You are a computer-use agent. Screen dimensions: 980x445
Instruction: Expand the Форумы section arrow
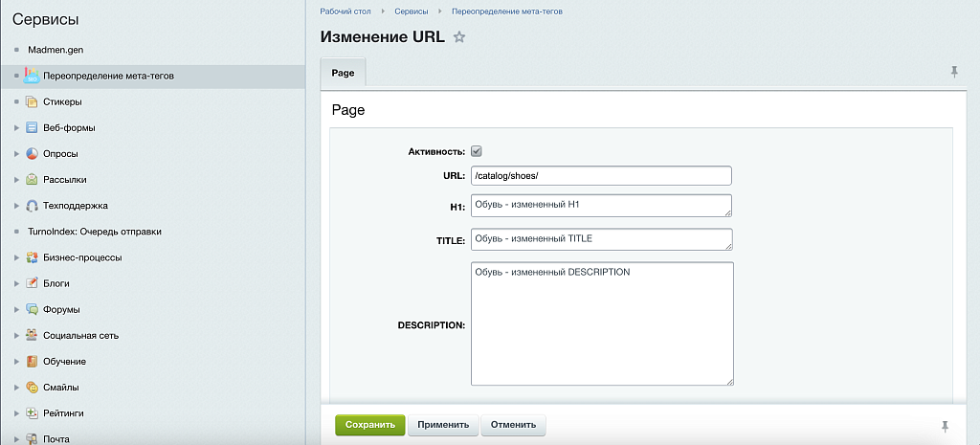16,309
